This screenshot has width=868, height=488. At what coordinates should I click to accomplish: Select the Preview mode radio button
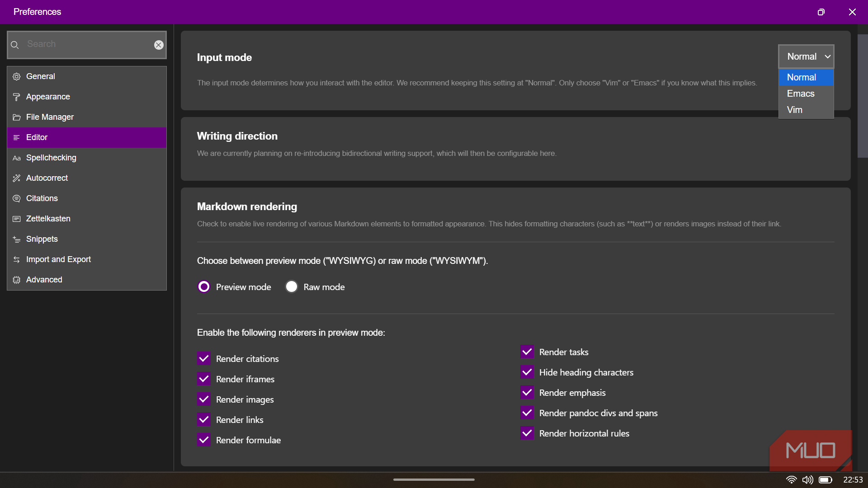204,287
